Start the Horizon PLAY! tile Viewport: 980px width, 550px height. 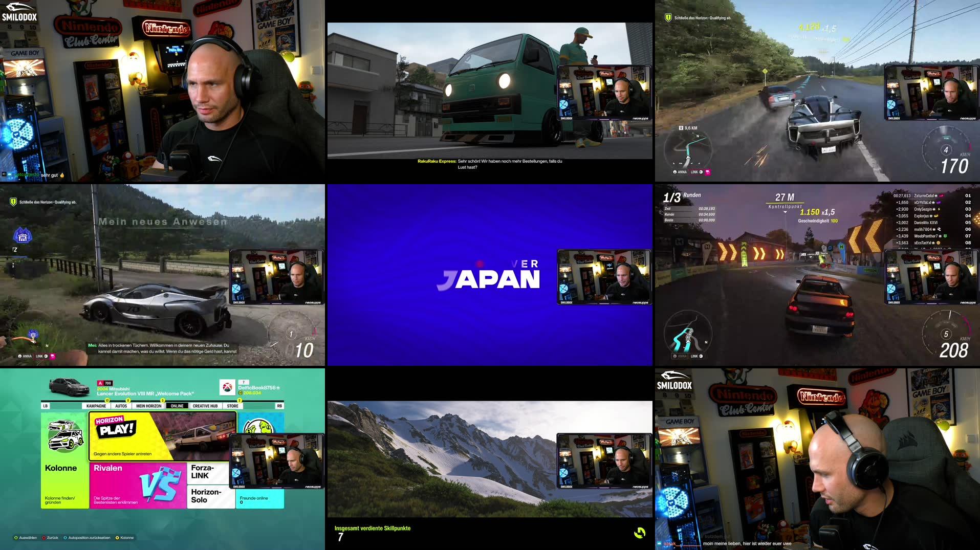[163, 436]
